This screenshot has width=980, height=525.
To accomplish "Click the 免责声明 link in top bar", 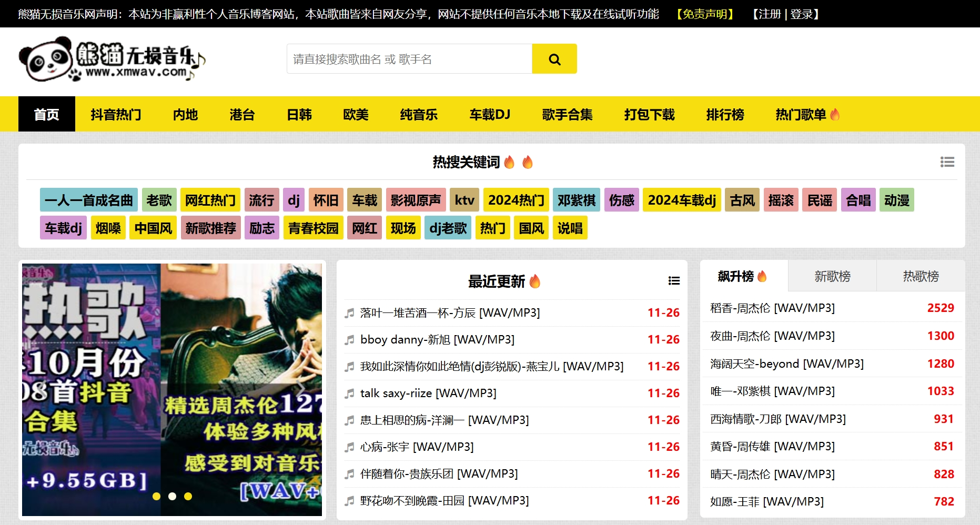I will (x=705, y=14).
